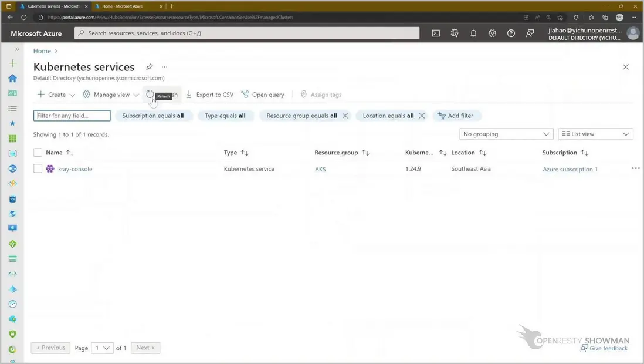
Task: Open Virtual networks icon in sidebar
Action: click(x=13, y=274)
